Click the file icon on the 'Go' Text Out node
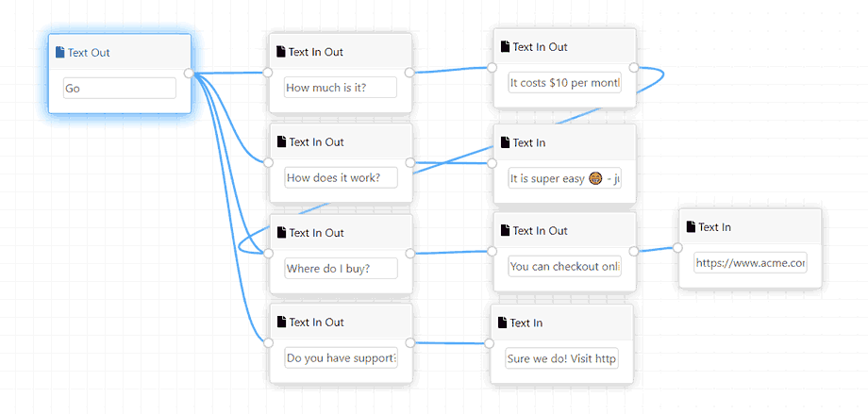The height and width of the screenshot is (414, 868). [60, 53]
